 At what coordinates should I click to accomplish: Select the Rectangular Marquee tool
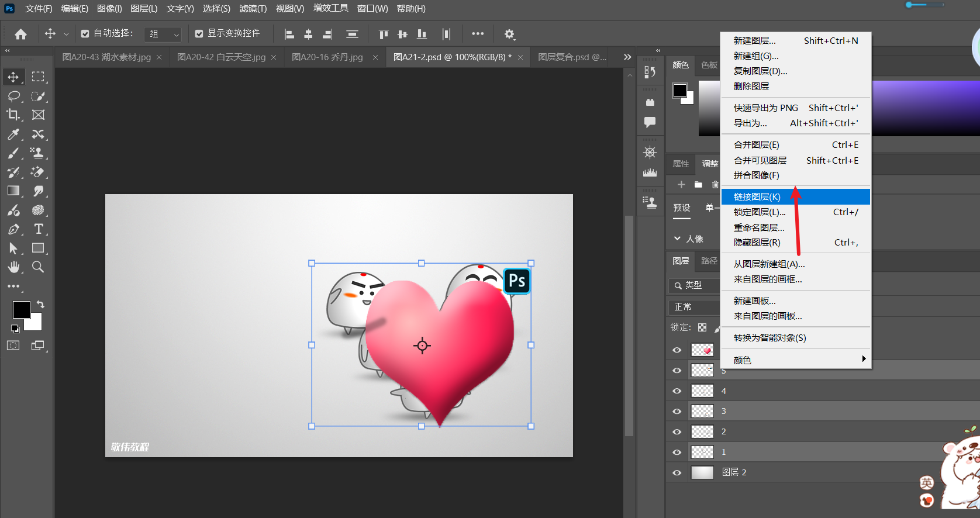click(38, 77)
